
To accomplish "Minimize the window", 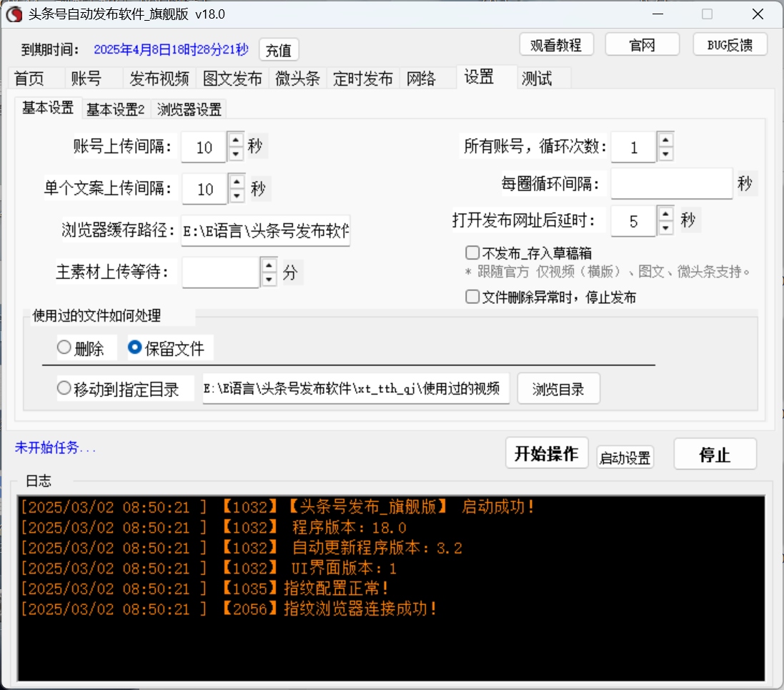I will point(658,14).
